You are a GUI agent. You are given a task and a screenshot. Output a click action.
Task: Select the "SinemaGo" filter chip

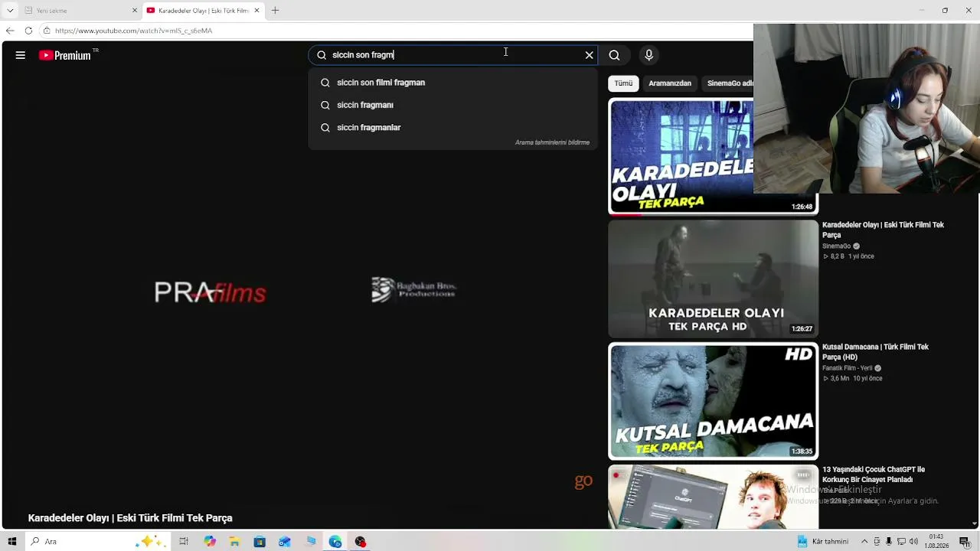729,83
